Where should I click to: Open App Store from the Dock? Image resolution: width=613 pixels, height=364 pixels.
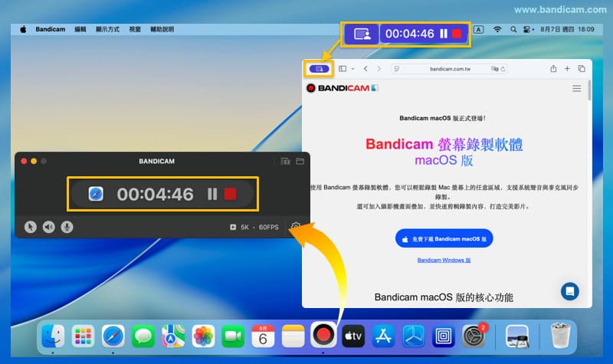(383, 336)
